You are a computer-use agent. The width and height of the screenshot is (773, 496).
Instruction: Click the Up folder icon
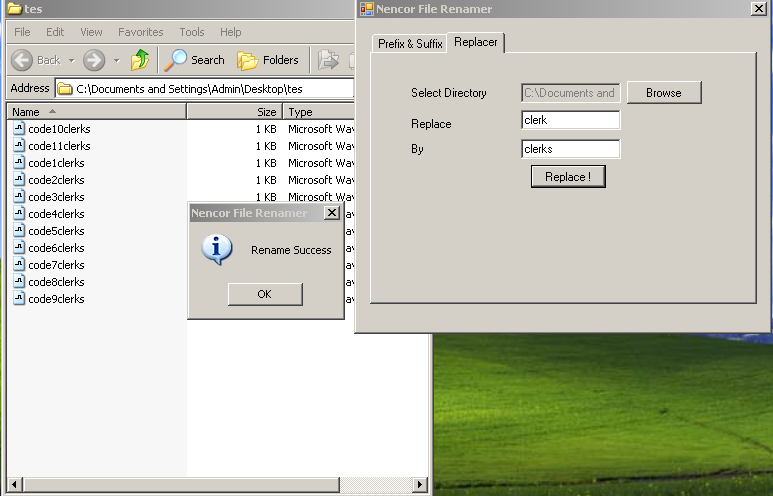click(140, 60)
